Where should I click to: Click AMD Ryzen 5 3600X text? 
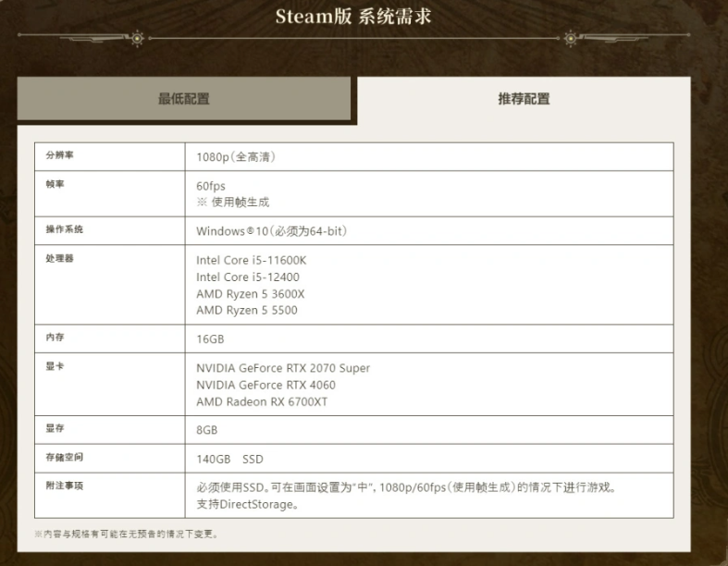tap(251, 294)
